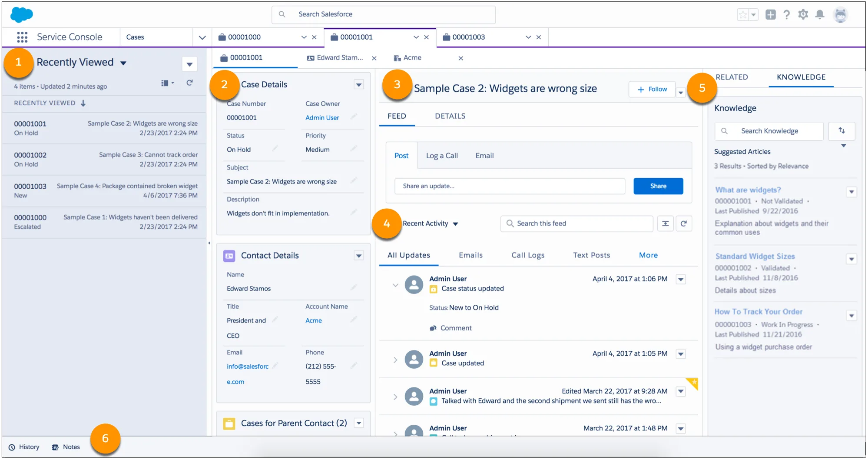Image resolution: width=868 pixels, height=460 pixels.
Task: Switch to the Details tab
Action: [x=450, y=116]
